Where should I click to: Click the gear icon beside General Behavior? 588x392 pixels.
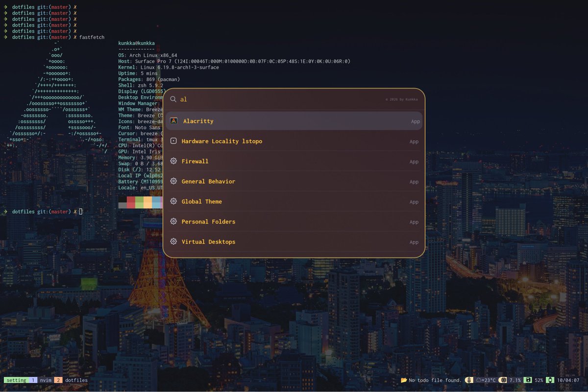(x=173, y=181)
